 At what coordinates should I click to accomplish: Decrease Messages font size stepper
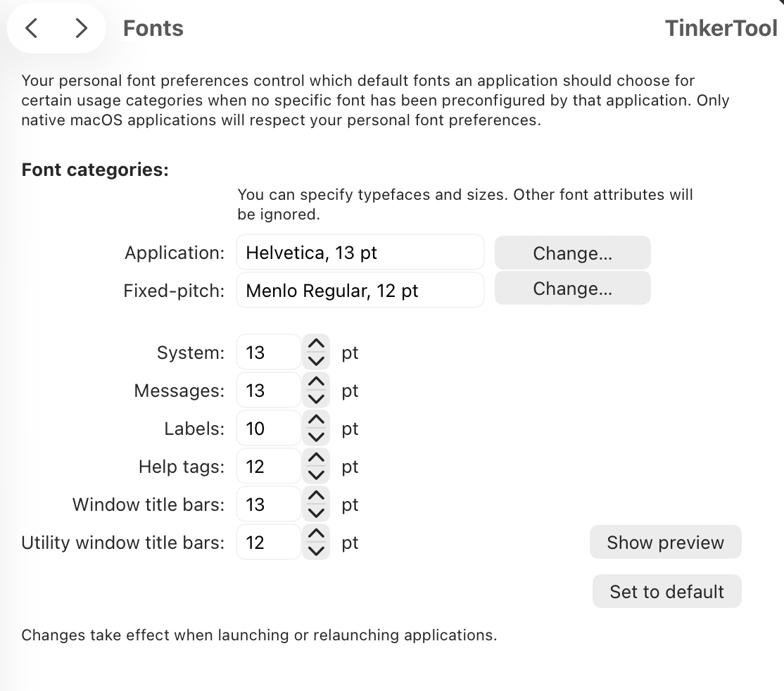pyautogui.click(x=317, y=398)
